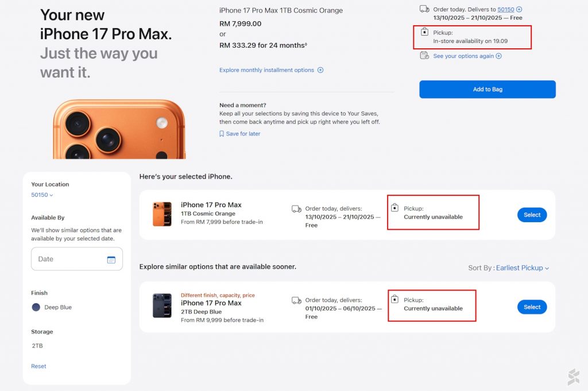Open Explore monthly installment options link

point(266,70)
